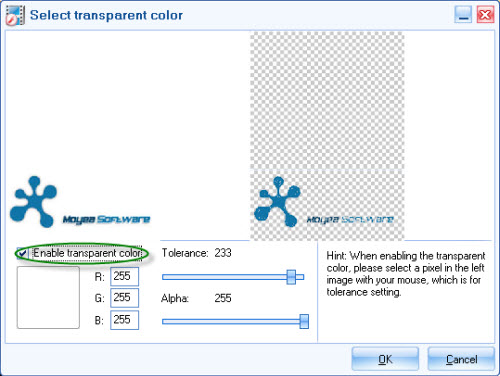Dismiss the dialog with Cancel
The image size is (500, 376).
tap(461, 359)
